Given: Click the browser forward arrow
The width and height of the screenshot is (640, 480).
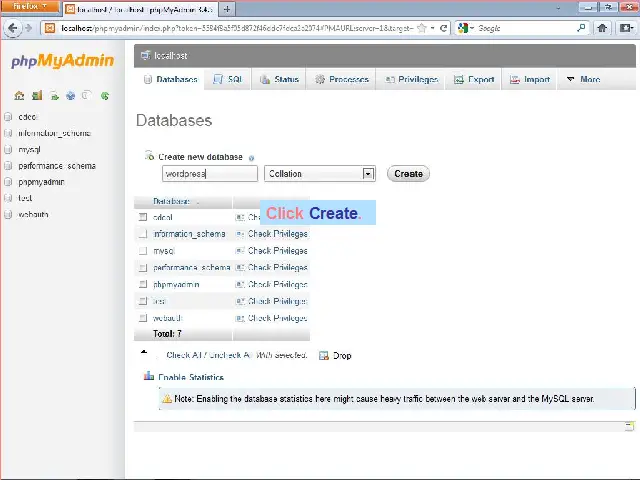Looking at the screenshot, I should click(29, 28).
